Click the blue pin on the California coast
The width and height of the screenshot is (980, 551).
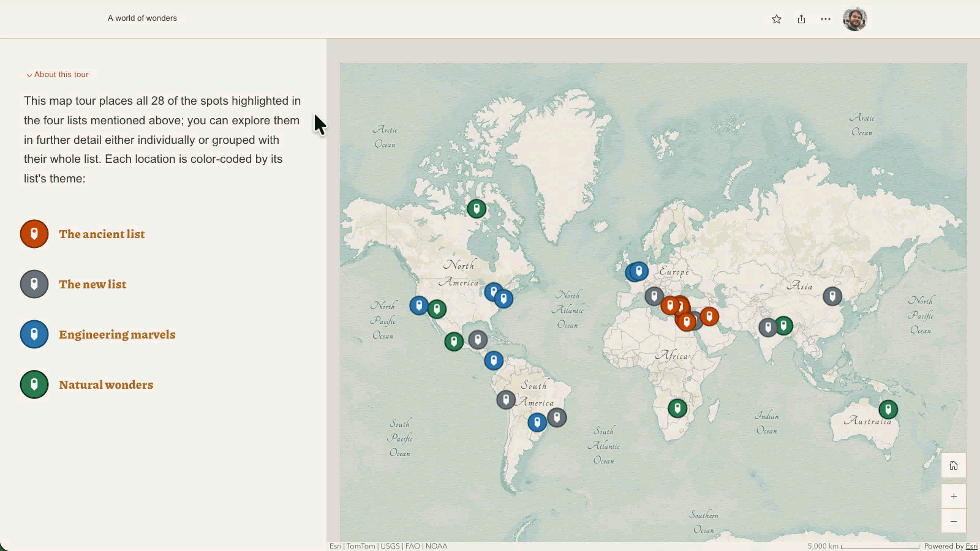(419, 305)
